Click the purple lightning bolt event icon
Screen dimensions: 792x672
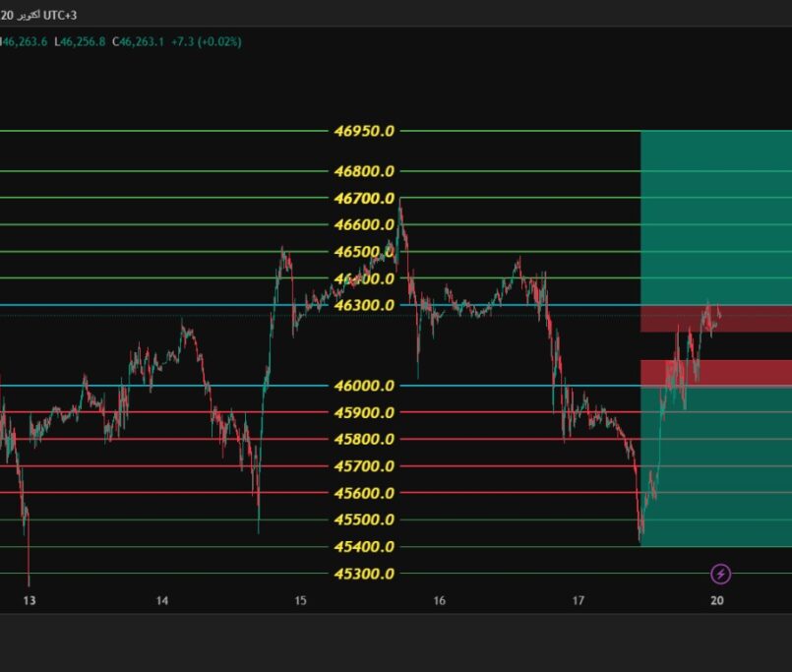click(x=720, y=574)
